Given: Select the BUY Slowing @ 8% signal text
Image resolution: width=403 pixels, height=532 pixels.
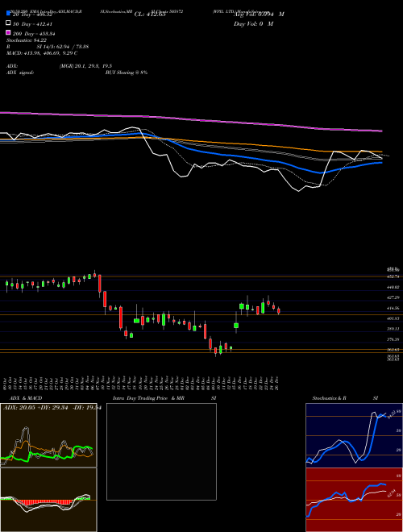Looking at the screenshot, I should [127, 73].
